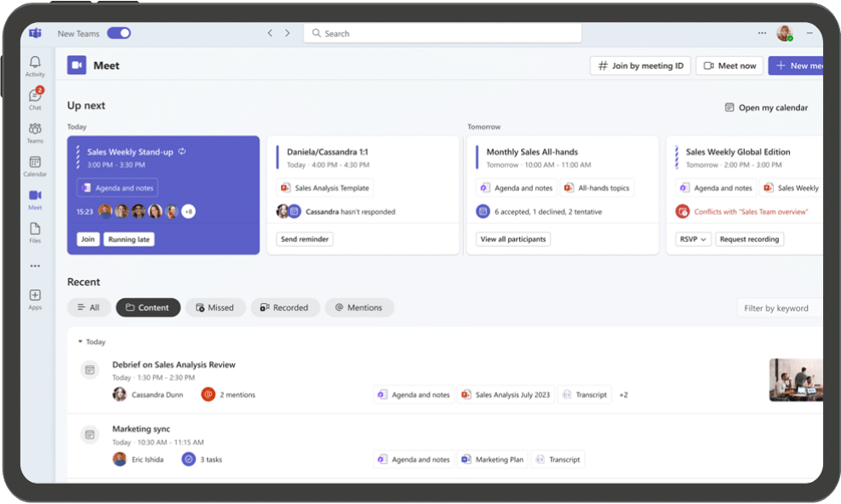Open Settings and more ellipsis menu
The width and height of the screenshot is (841, 504).
tap(762, 33)
